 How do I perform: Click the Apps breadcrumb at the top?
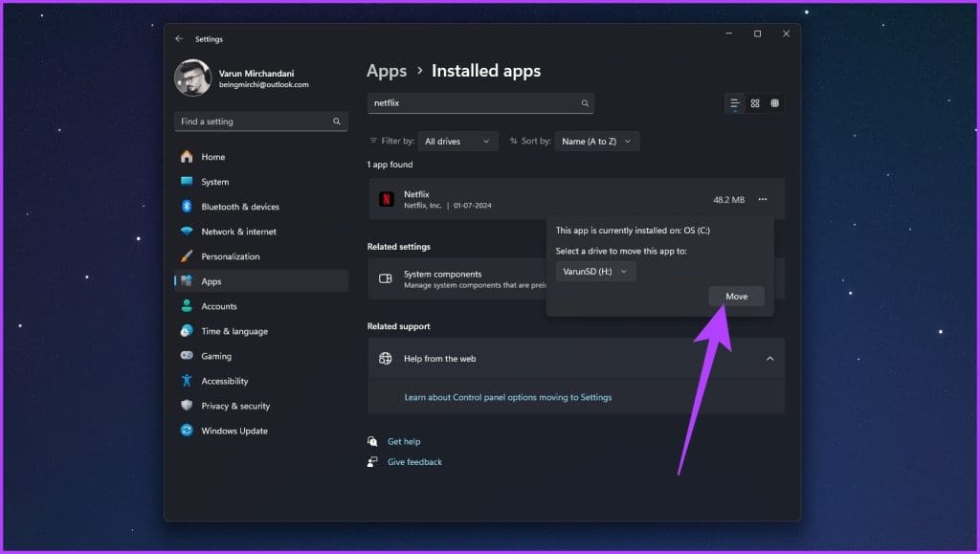point(386,70)
